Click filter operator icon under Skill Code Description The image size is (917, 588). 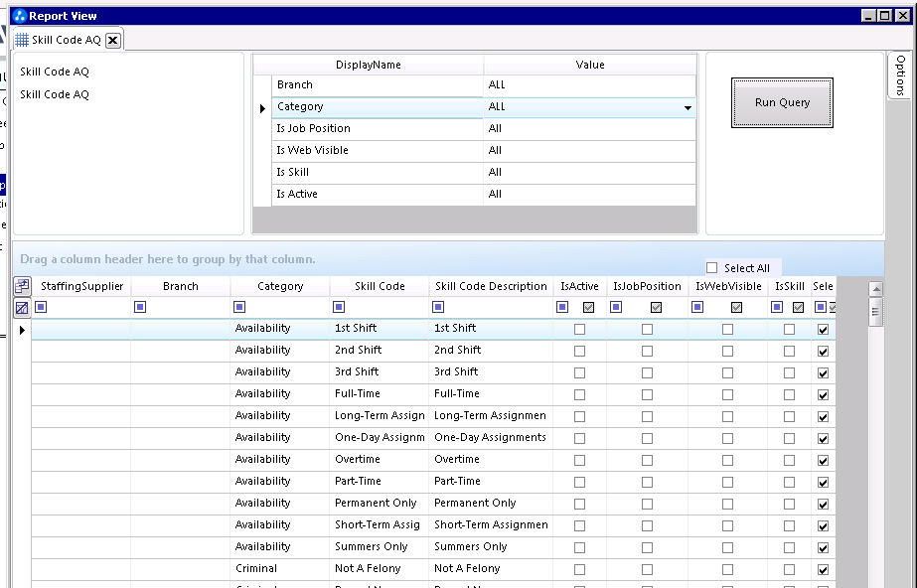tap(438, 308)
